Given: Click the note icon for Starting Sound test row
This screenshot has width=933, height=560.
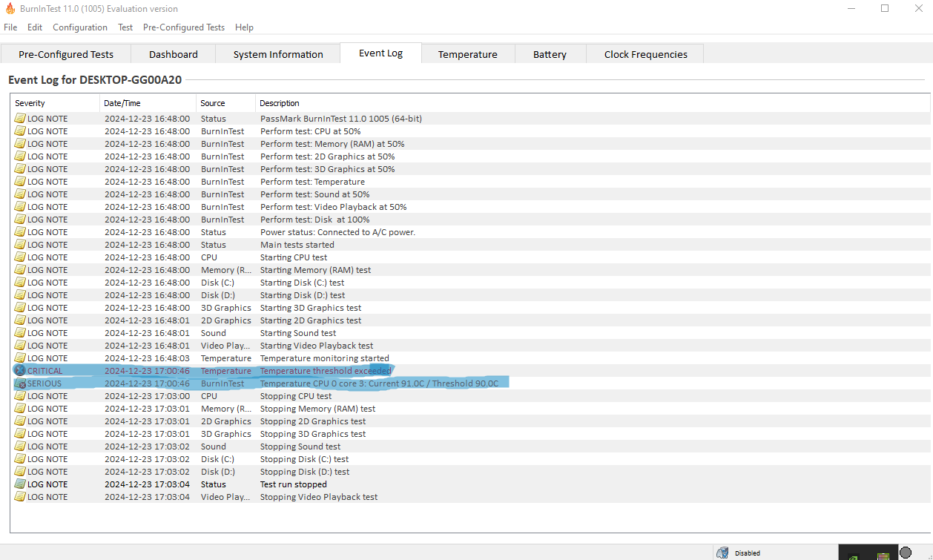Looking at the screenshot, I should pyautogui.click(x=20, y=333).
